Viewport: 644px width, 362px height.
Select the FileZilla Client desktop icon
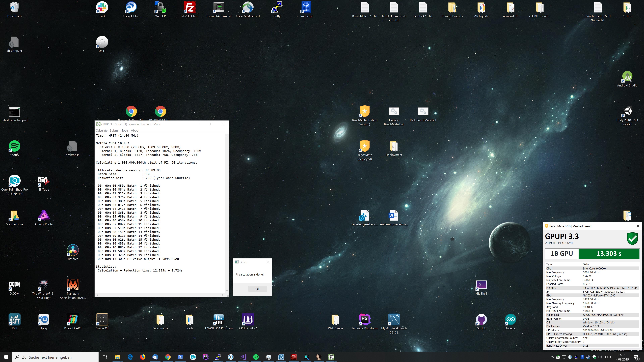pos(190,10)
